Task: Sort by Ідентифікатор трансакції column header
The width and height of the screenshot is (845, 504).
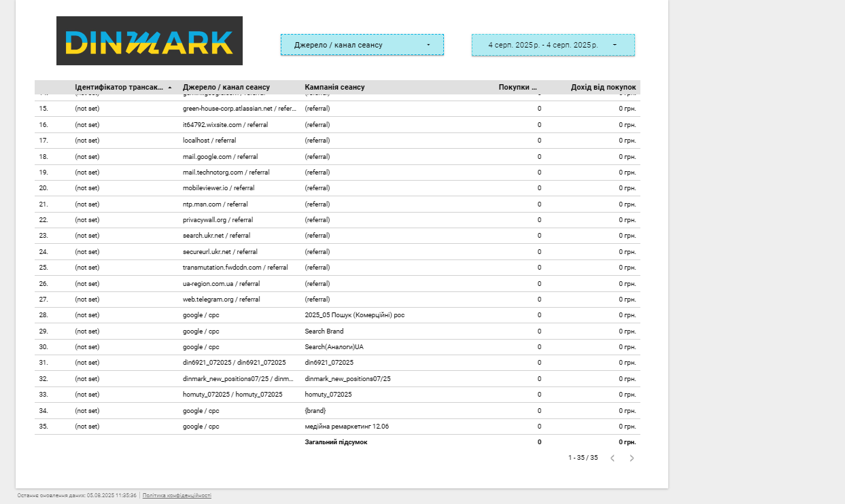Action: point(119,87)
